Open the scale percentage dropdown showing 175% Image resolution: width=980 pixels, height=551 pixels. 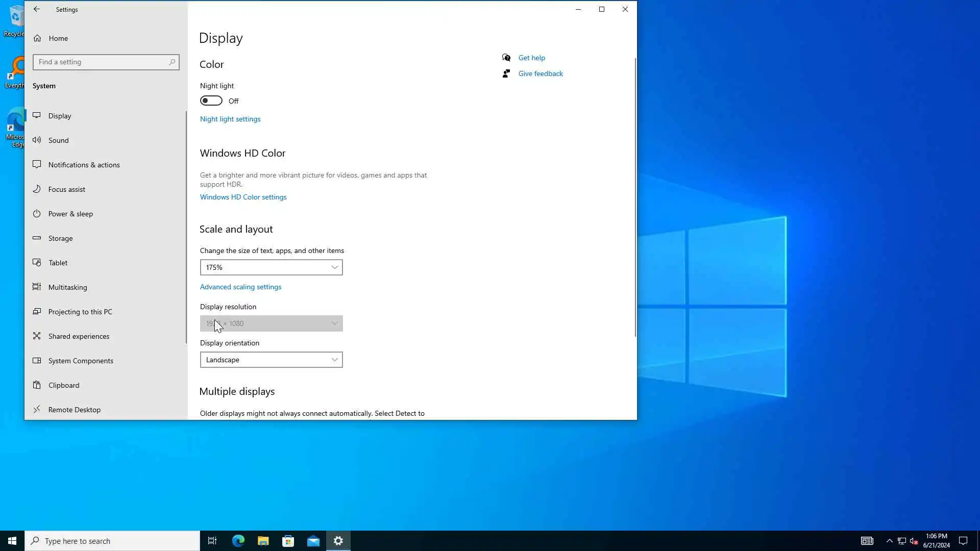tap(271, 267)
